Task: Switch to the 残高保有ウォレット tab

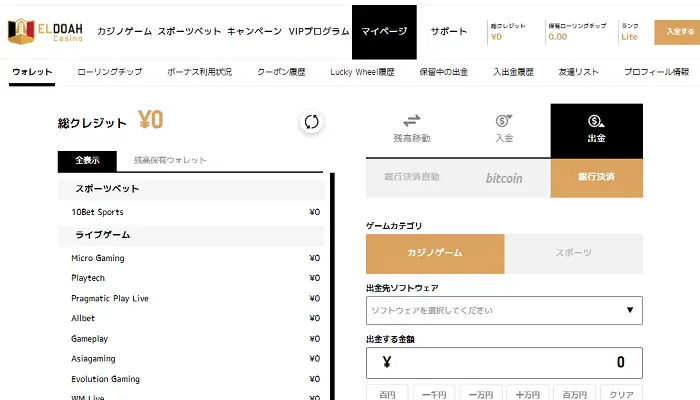Action: click(x=170, y=160)
